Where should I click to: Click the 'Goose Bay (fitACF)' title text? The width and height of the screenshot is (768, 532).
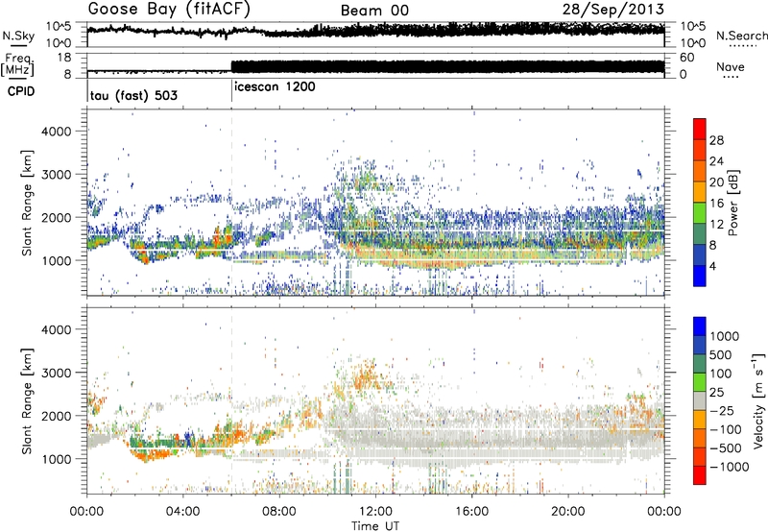[x=169, y=10]
